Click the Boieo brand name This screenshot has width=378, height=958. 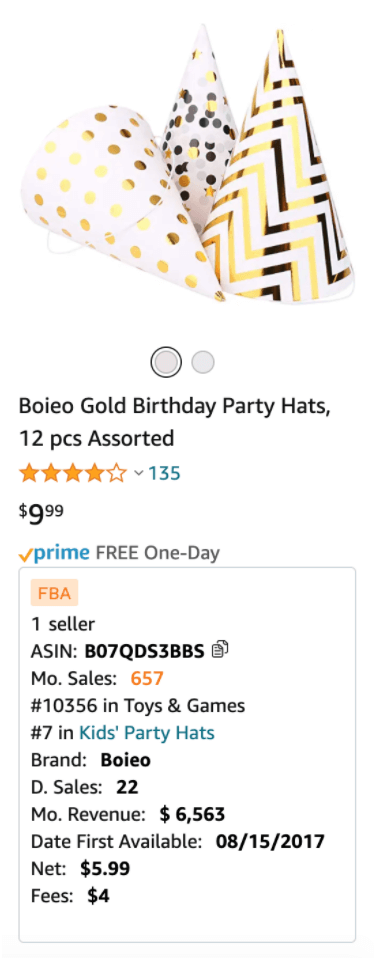point(125,760)
